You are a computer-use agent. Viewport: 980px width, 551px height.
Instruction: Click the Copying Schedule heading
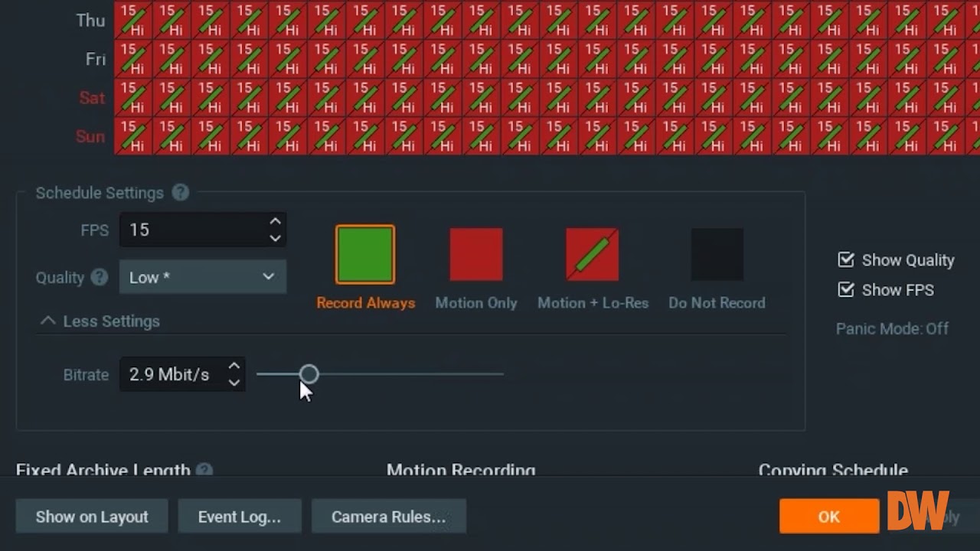[833, 471]
